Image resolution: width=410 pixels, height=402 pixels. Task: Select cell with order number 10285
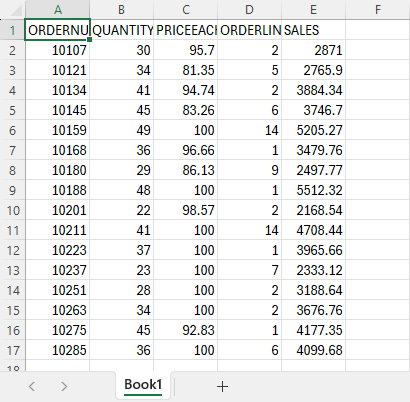point(58,350)
